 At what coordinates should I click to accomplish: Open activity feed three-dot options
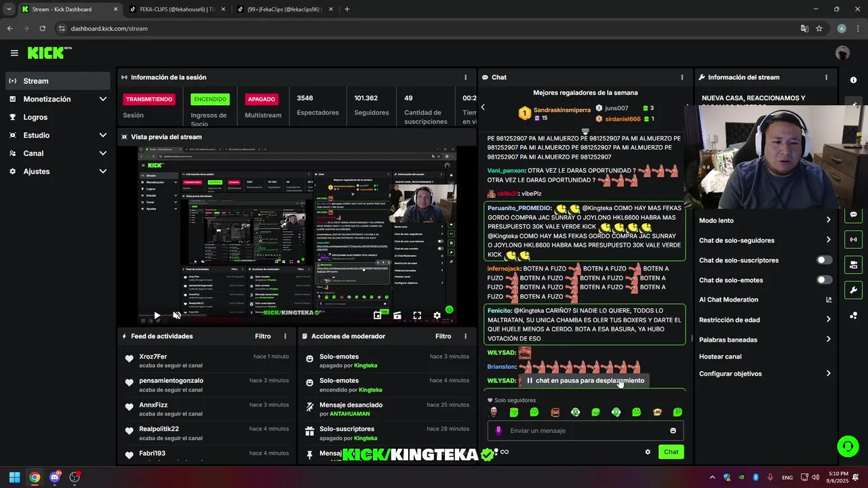pyautogui.click(x=285, y=336)
